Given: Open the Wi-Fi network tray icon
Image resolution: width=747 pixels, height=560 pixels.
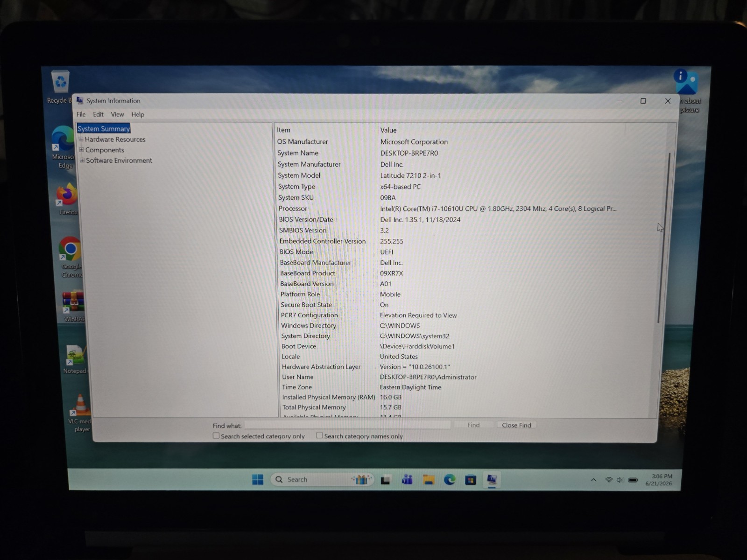Looking at the screenshot, I should click(x=609, y=480).
